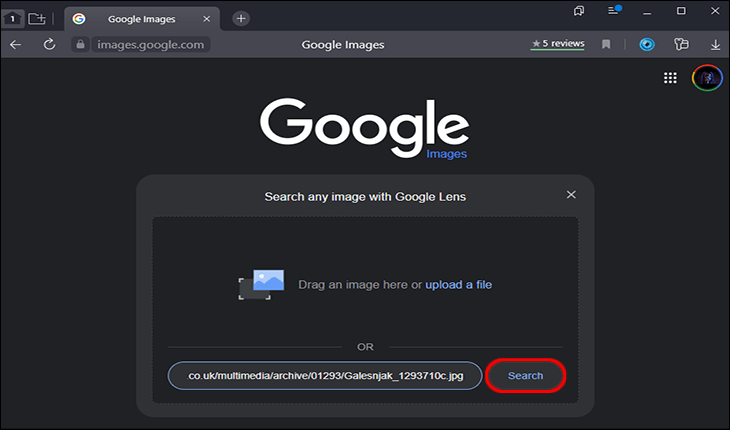This screenshot has height=430, width=730.
Task: Open the browser menu with blue notification dot
Action: point(614,10)
